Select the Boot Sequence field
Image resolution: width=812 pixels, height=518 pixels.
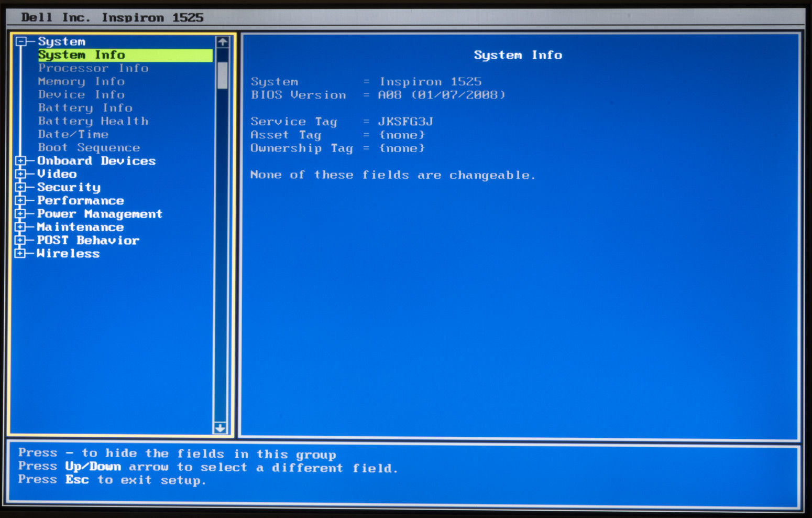89,147
